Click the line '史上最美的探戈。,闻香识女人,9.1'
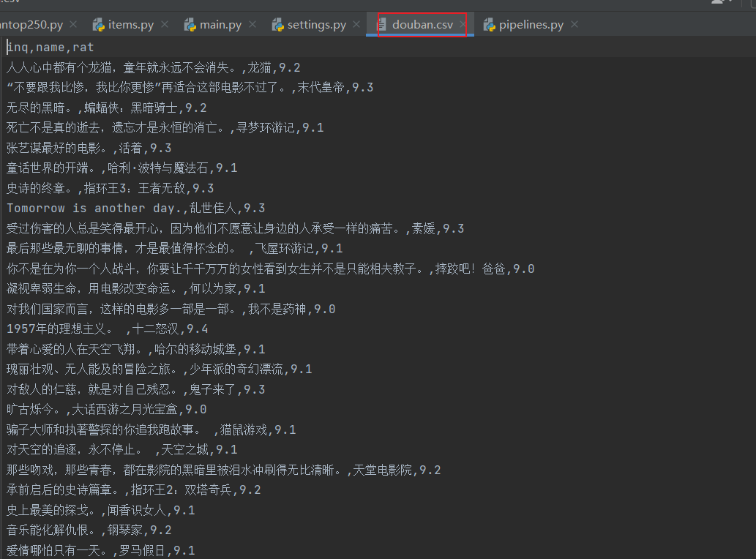 coord(101,510)
